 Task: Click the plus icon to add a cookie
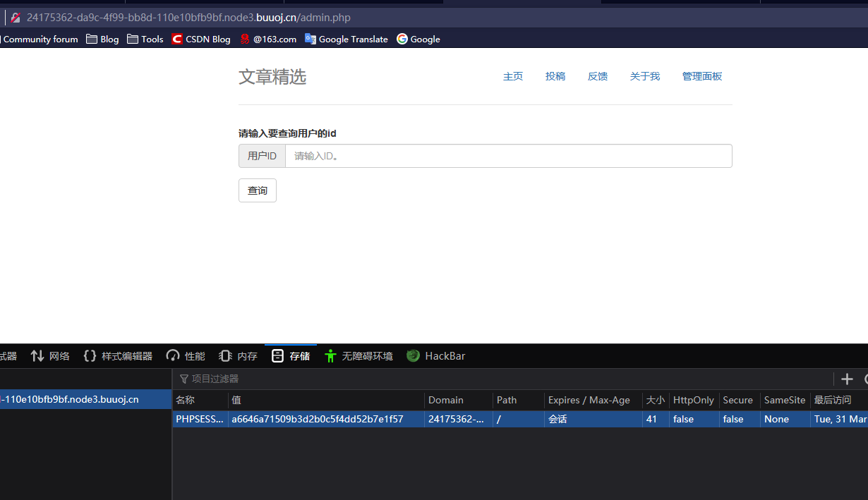point(846,379)
